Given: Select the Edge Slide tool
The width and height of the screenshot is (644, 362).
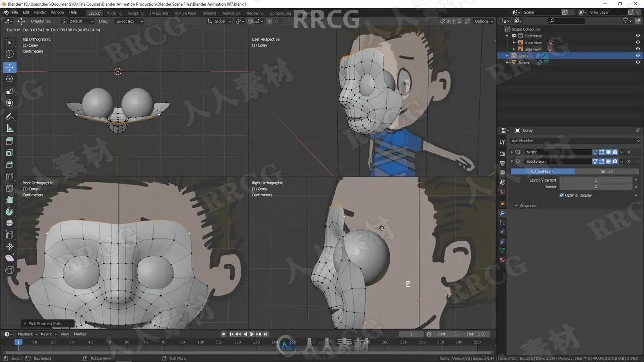Looking at the screenshot, I should coord(10,235).
